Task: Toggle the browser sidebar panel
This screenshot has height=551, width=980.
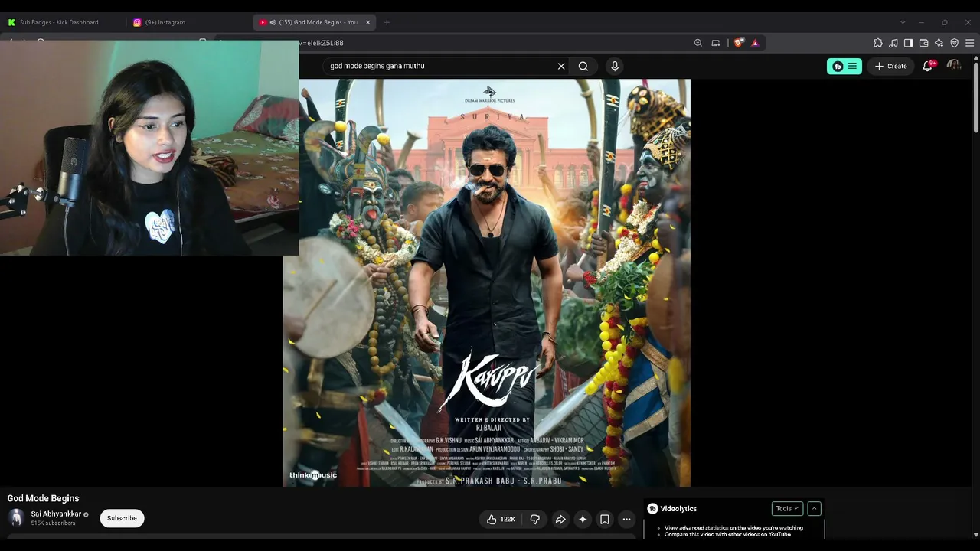Action: pyautogui.click(x=909, y=43)
